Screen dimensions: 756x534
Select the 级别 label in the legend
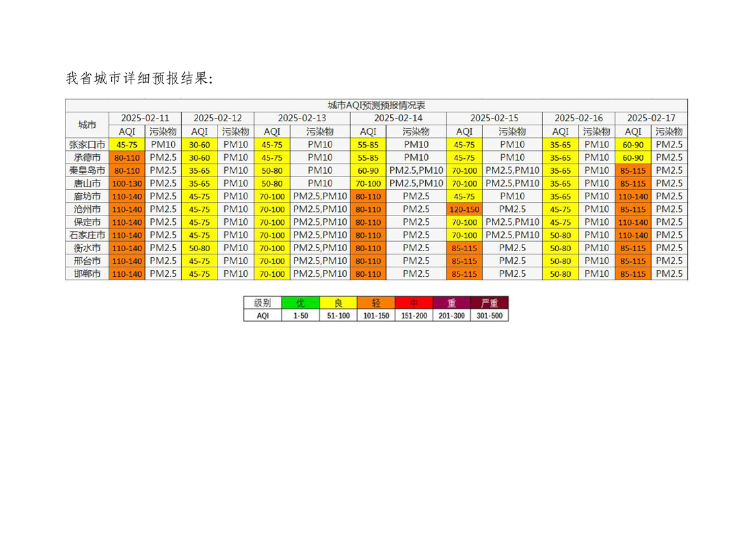point(262,303)
